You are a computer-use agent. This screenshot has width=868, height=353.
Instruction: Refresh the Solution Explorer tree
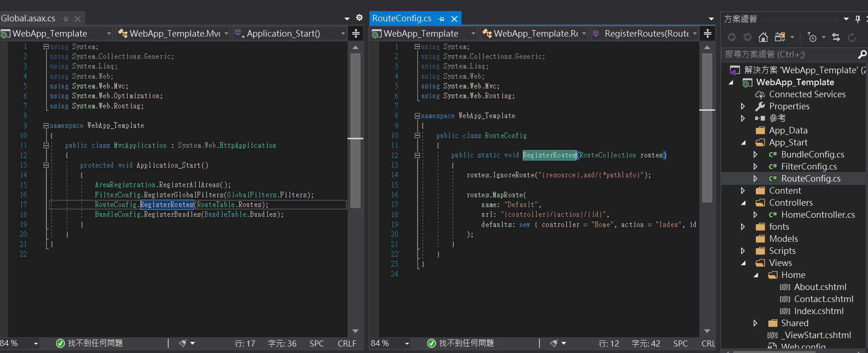852,37
